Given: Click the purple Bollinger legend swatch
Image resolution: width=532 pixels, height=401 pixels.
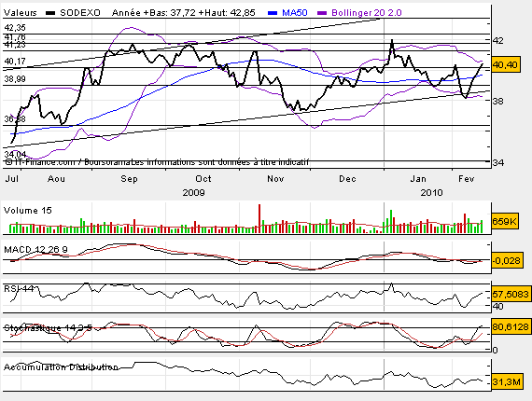Looking at the screenshot, I should coord(322,13).
